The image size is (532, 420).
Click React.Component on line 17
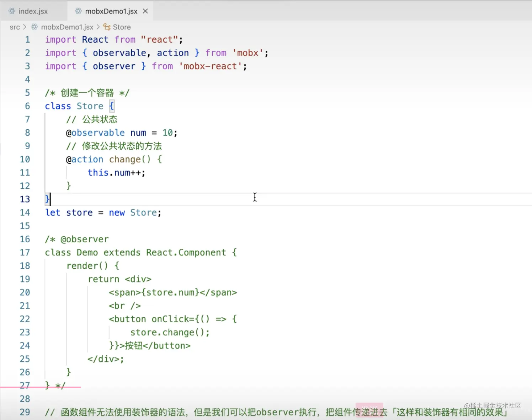click(186, 252)
